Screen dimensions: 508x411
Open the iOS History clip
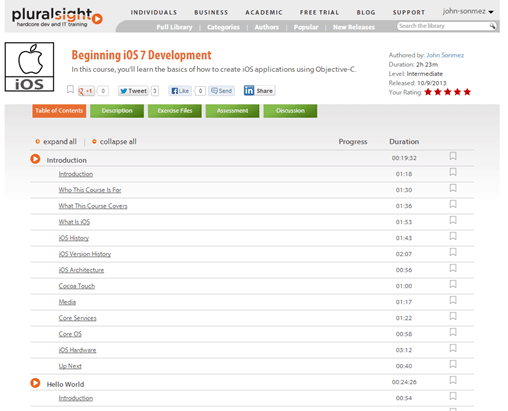click(x=74, y=238)
